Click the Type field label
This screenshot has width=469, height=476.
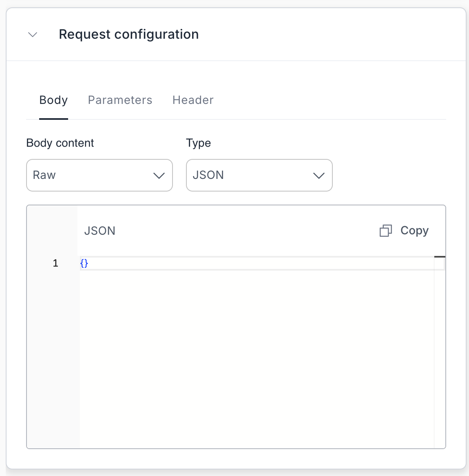[198, 143]
